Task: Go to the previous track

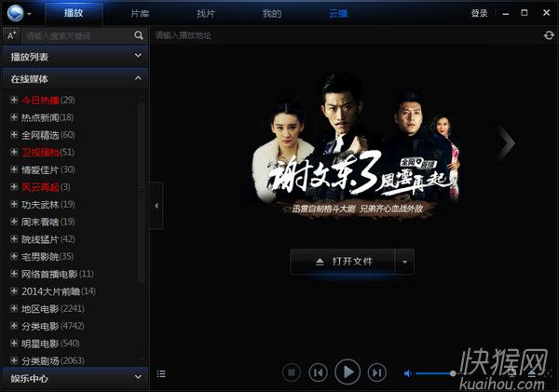Action: [318, 372]
